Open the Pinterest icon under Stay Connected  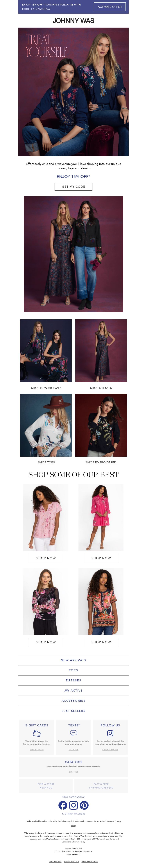point(84,805)
